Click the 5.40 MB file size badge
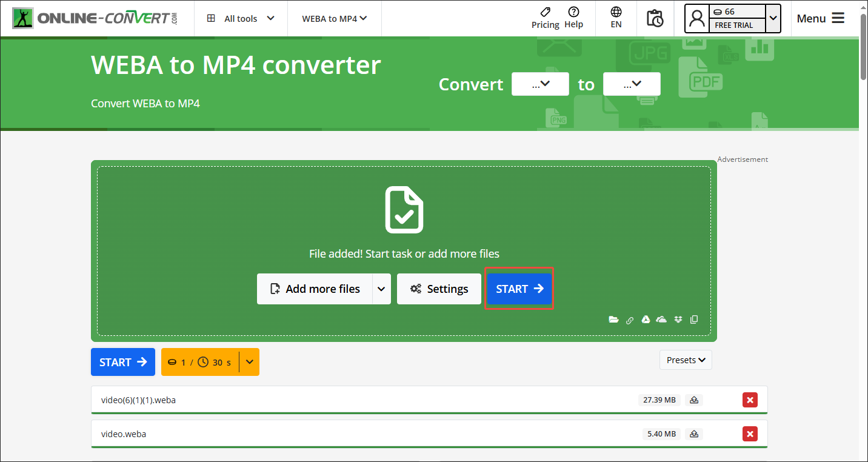868x462 pixels. click(661, 434)
